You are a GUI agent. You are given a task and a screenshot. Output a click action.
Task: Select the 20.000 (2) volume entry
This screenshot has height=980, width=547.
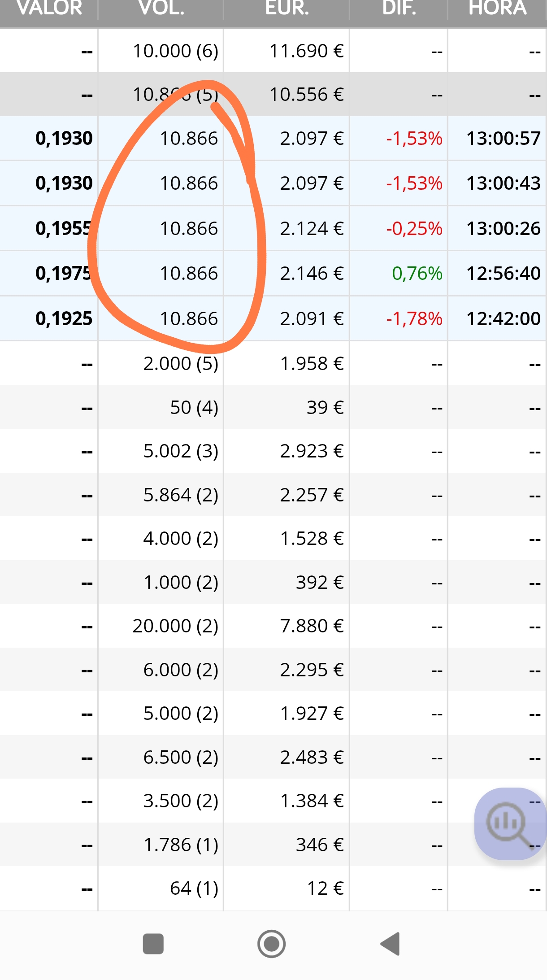(x=175, y=626)
